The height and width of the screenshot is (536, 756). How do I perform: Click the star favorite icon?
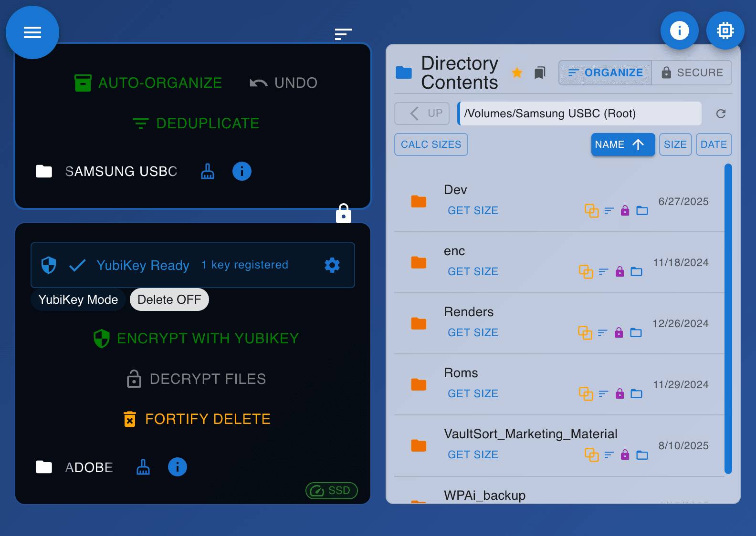517,73
